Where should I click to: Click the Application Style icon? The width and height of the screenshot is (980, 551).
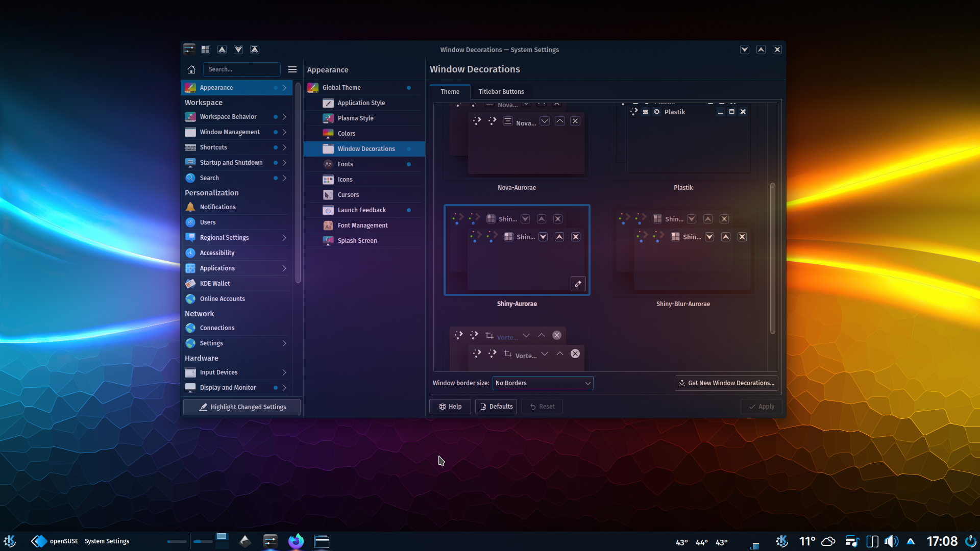click(x=328, y=103)
